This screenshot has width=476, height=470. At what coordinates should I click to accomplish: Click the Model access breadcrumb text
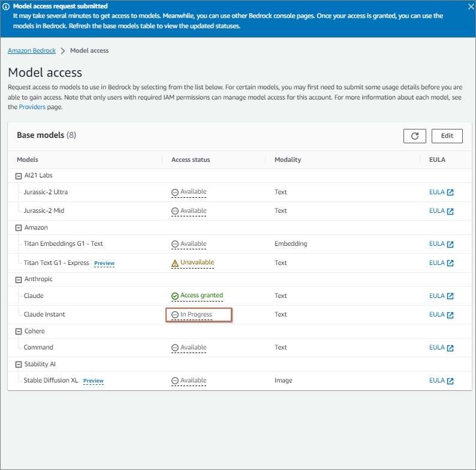point(89,50)
